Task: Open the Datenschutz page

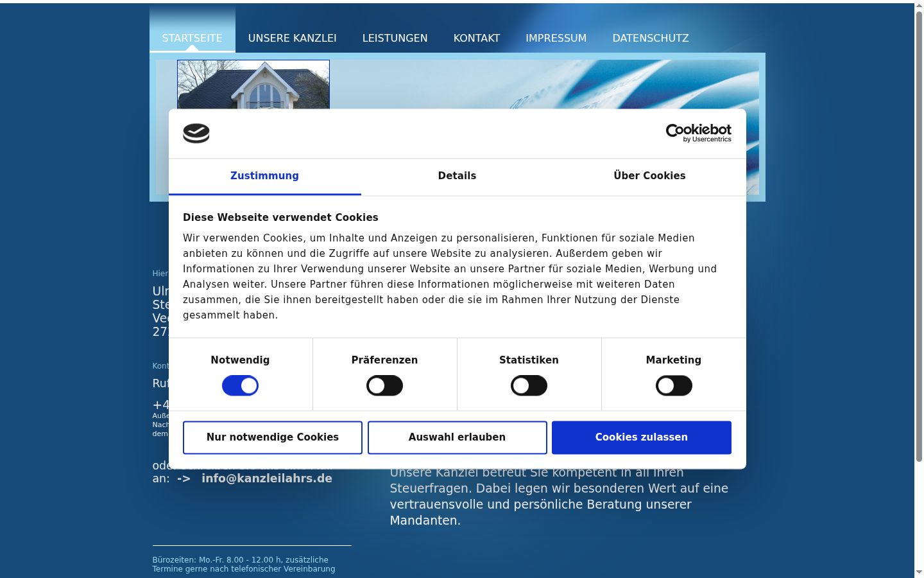Action: click(x=651, y=38)
